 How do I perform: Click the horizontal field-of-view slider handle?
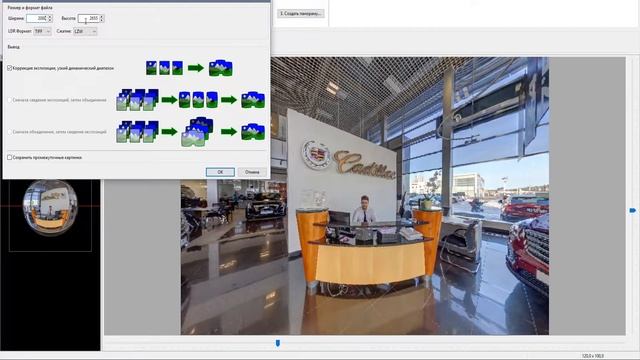[x=278, y=343]
